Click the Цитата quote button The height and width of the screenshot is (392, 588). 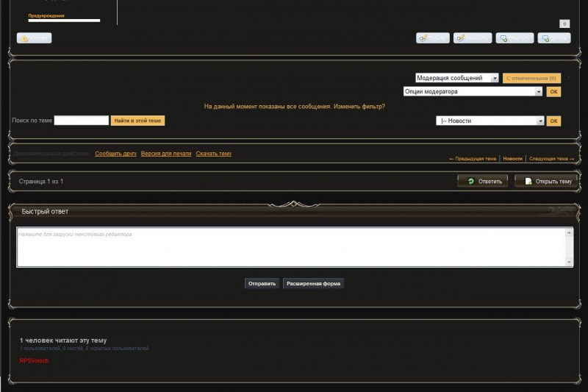pyautogui.click(x=554, y=38)
